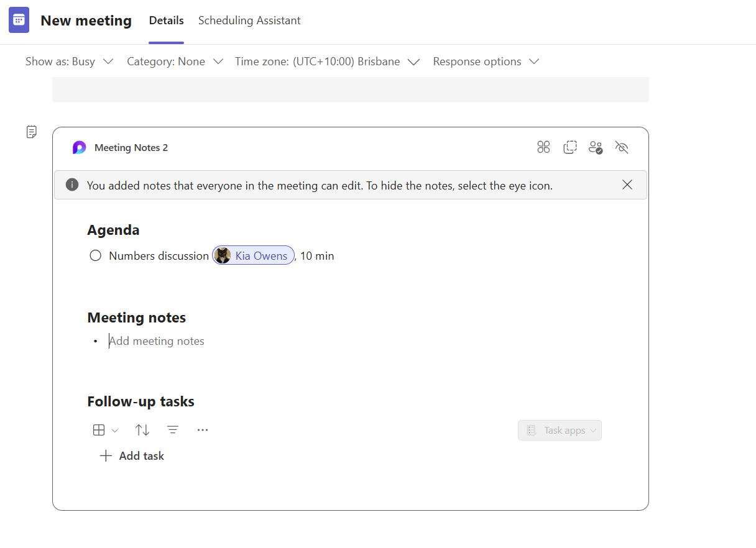Open the Loop components menu
The image size is (756, 548).
click(543, 147)
